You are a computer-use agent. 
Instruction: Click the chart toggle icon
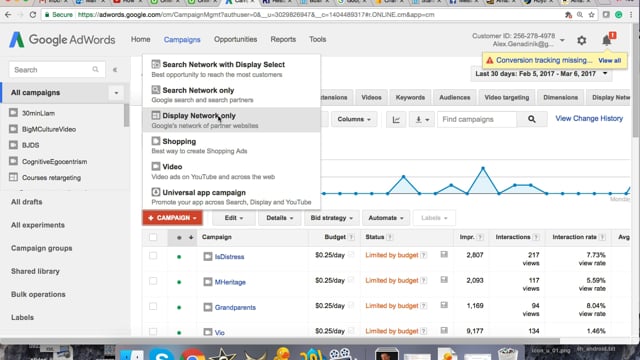pos(396,119)
